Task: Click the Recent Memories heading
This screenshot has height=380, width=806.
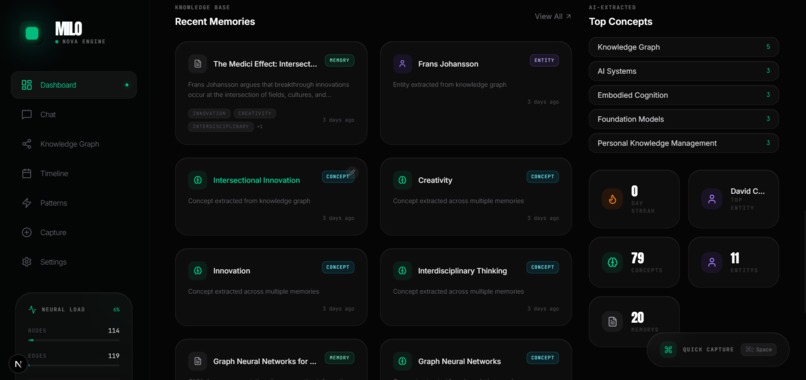Action: (x=215, y=22)
